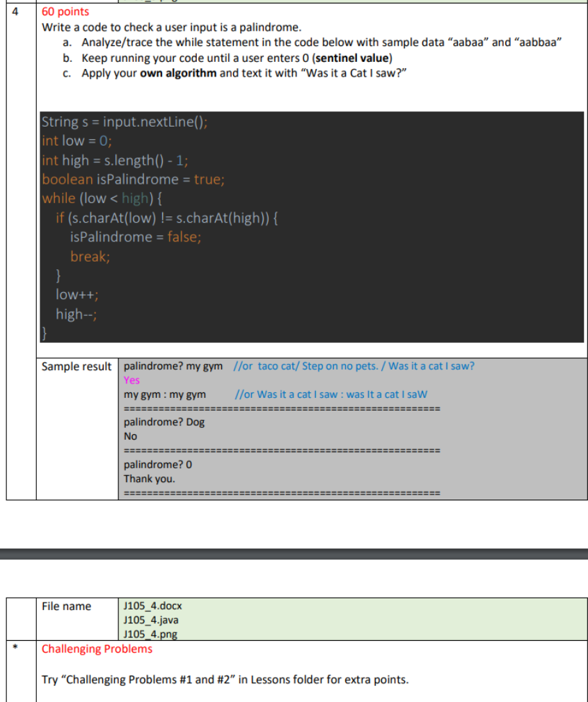This screenshot has height=702, width=588.
Task: Select the "Sample result" label cell
Action: [77, 366]
